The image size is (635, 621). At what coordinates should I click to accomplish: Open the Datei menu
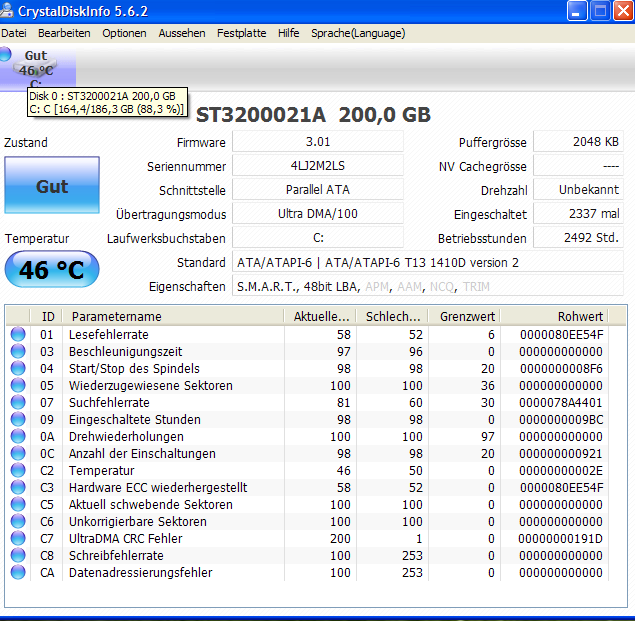14,33
